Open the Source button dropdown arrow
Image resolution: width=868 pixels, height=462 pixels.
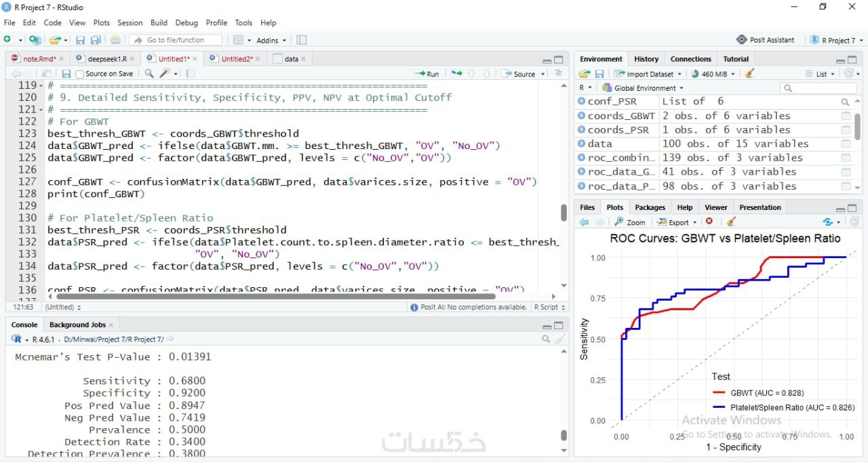click(x=543, y=74)
